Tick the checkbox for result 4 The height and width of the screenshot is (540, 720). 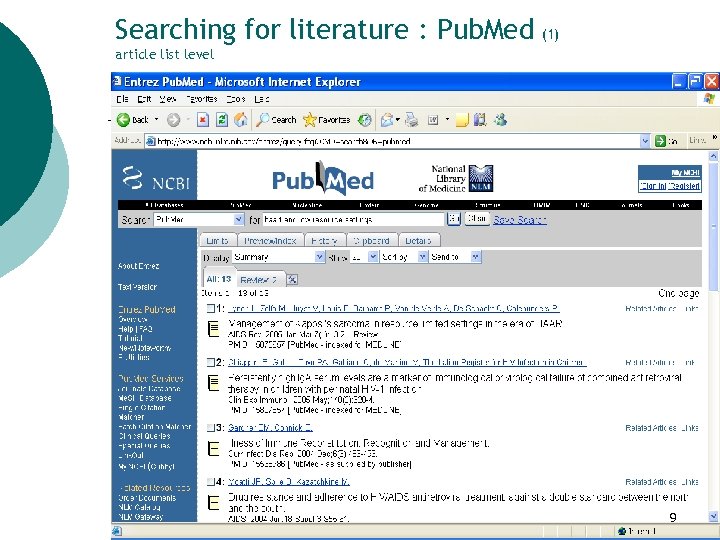(x=211, y=482)
